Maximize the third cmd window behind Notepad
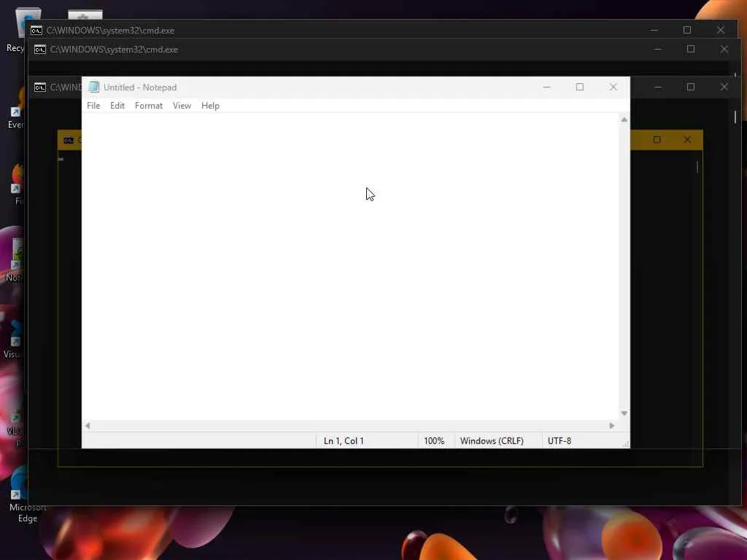The image size is (747, 560). (x=691, y=87)
